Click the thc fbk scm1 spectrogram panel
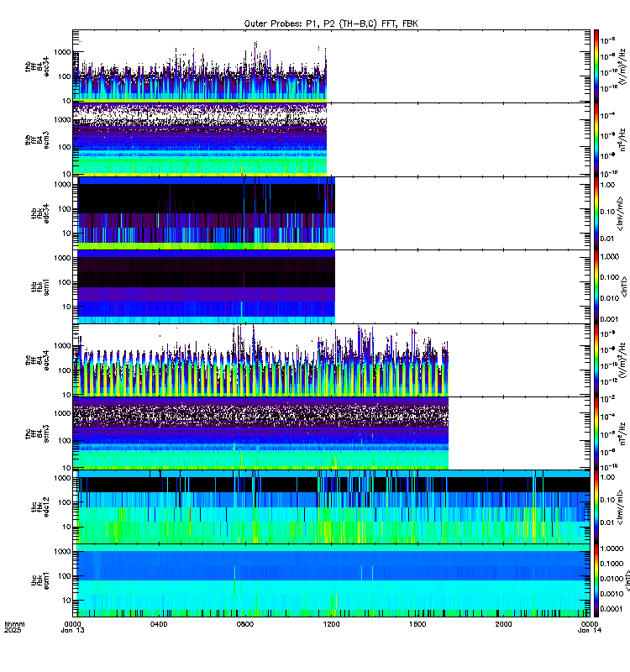The height and width of the screenshot is (672, 630). coord(331,580)
